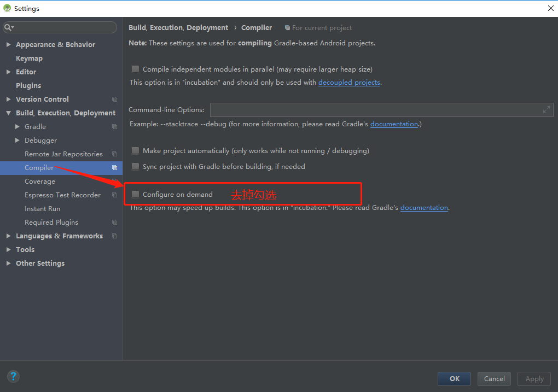Click the Cancel button
Viewport: 558px width, 392px height.
pos(494,379)
